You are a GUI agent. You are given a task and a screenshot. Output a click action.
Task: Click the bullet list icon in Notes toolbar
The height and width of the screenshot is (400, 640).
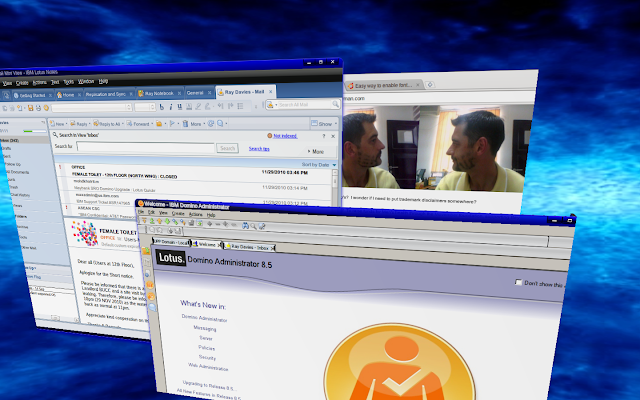(240, 106)
